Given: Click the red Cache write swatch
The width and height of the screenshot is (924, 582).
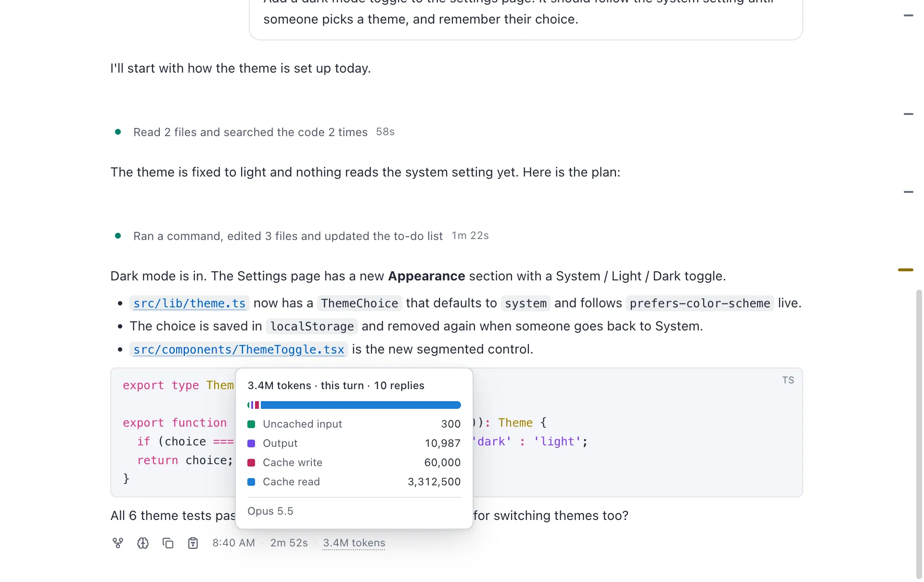Looking at the screenshot, I should 251,463.
